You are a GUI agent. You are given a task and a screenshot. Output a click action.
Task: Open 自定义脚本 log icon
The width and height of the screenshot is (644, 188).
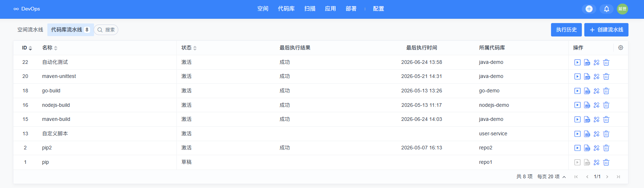pyautogui.click(x=587, y=134)
